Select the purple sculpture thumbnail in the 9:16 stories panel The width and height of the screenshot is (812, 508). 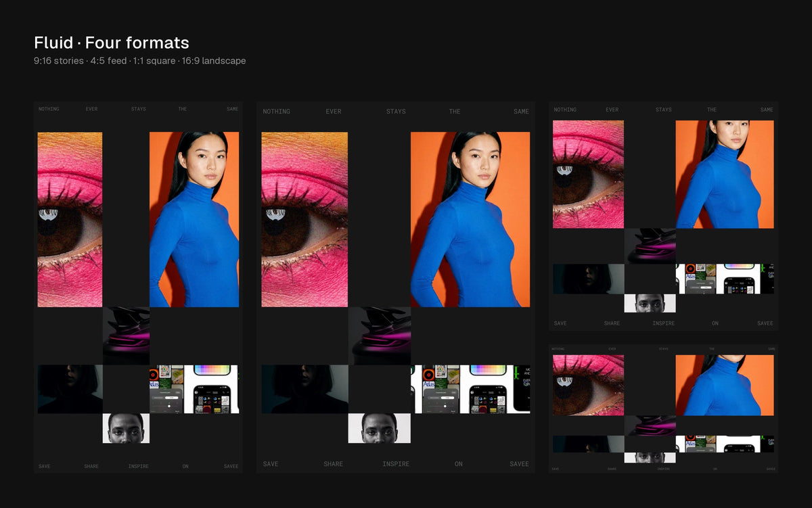[x=126, y=336]
